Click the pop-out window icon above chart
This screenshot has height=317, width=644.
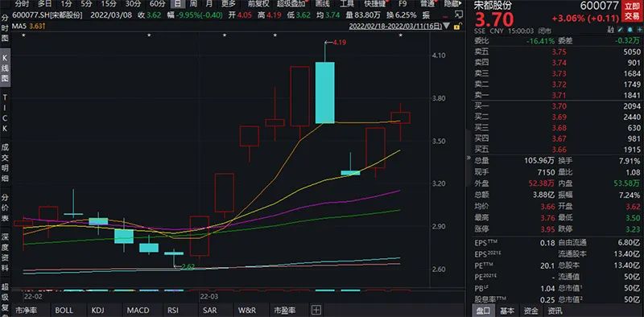[x=459, y=15]
